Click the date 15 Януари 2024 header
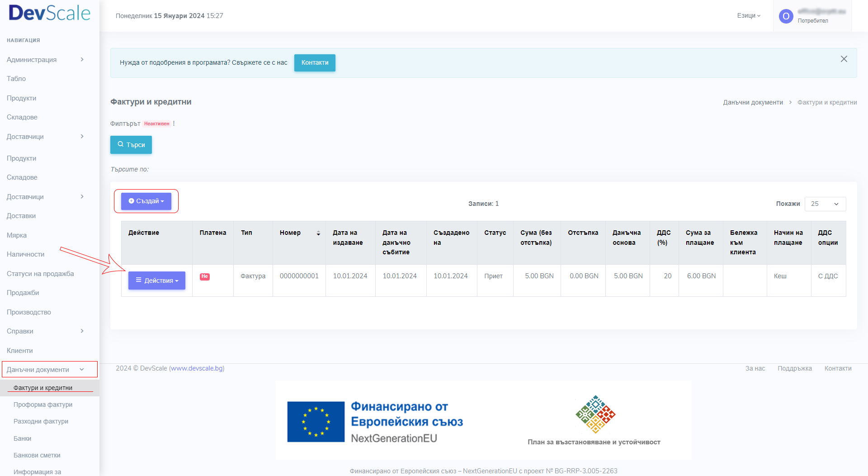Viewport: 868px width, 476px height. click(x=179, y=16)
